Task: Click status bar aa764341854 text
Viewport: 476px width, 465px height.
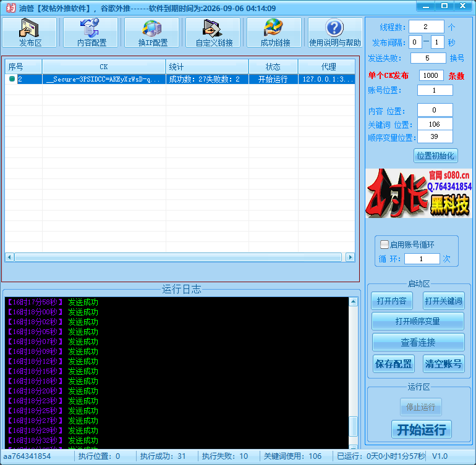Action: point(27,456)
